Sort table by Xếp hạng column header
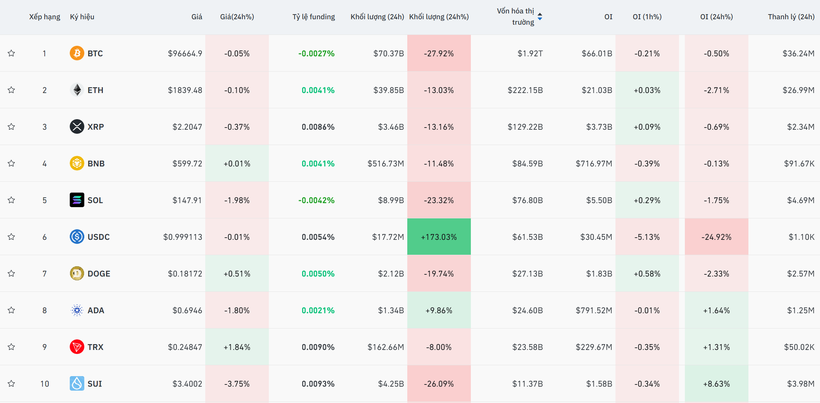The image size is (820, 403). (x=44, y=17)
